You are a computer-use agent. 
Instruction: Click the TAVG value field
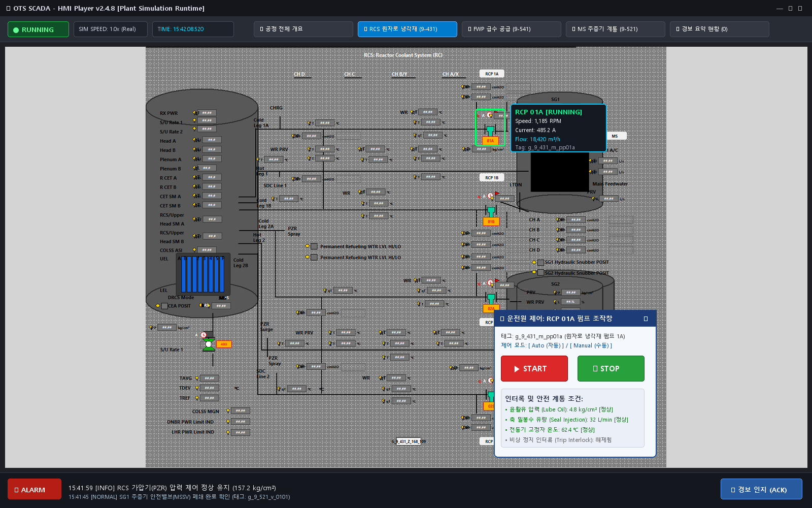210,378
